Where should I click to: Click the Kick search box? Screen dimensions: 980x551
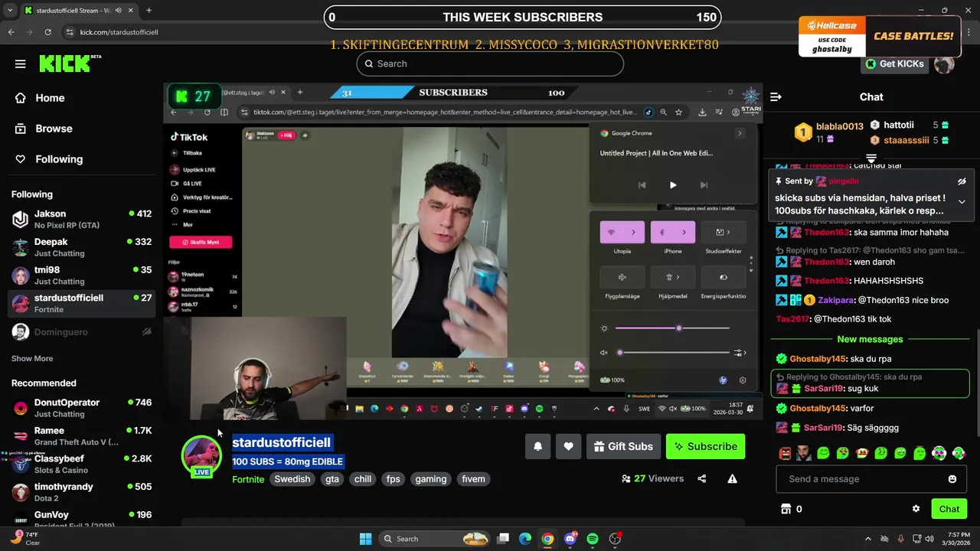[490, 64]
